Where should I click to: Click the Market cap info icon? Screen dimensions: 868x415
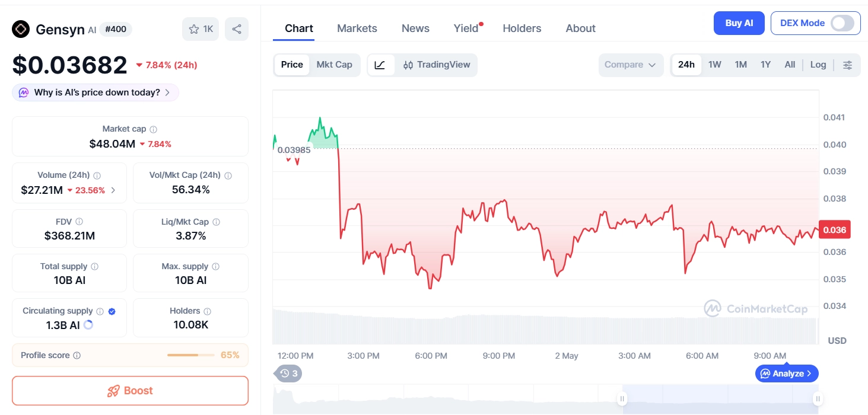(x=153, y=129)
